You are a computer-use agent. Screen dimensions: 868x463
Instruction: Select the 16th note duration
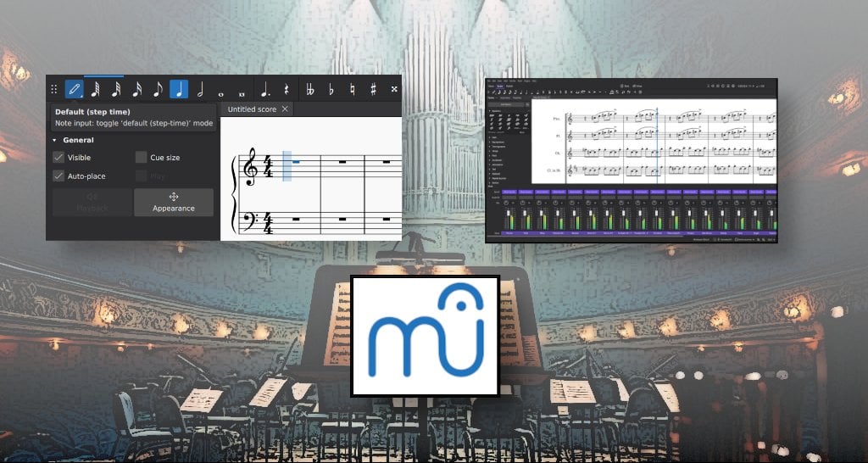[x=136, y=89]
